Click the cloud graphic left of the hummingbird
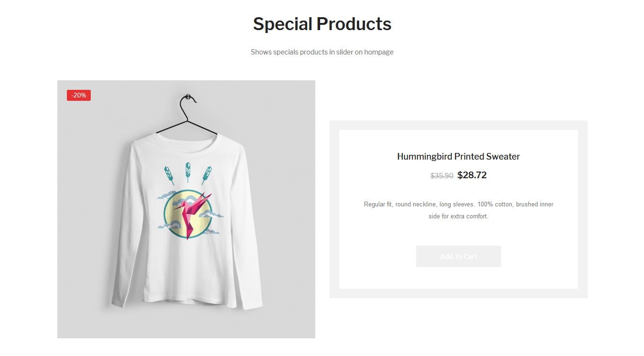644x356 pixels. pyautogui.click(x=166, y=195)
